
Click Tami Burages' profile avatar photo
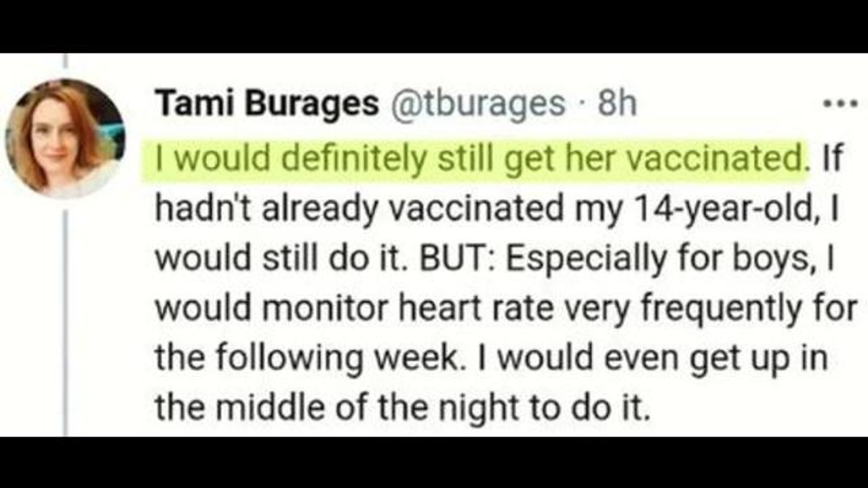(x=65, y=138)
